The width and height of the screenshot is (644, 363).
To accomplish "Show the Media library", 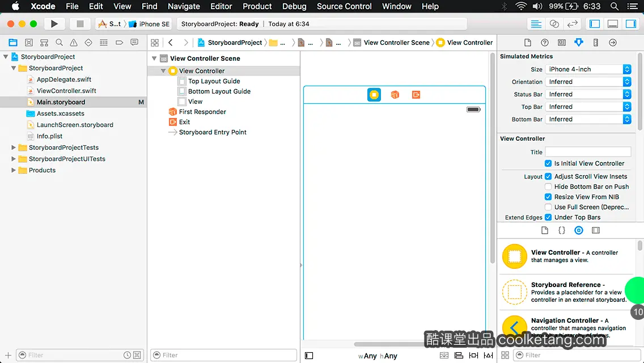I will (x=596, y=230).
